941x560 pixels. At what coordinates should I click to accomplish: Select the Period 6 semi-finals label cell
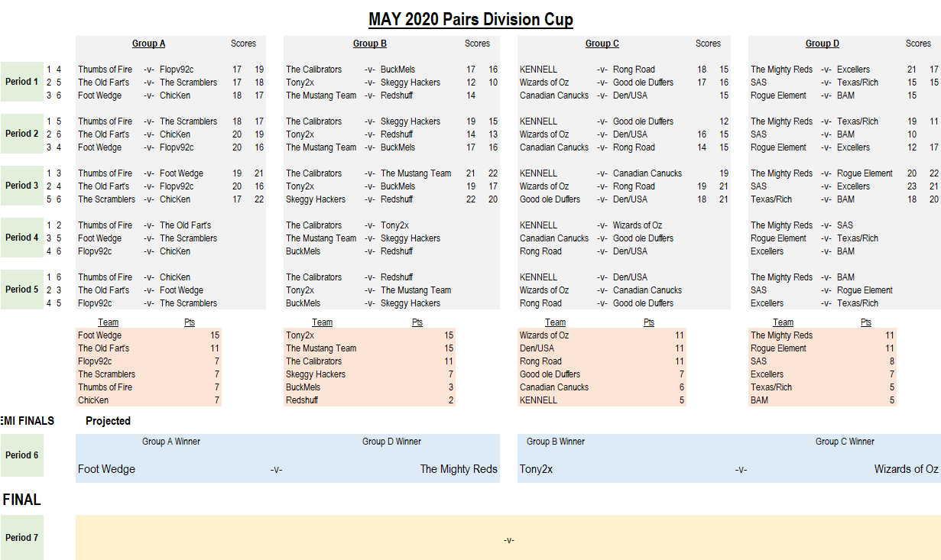pyautogui.click(x=21, y=455)
